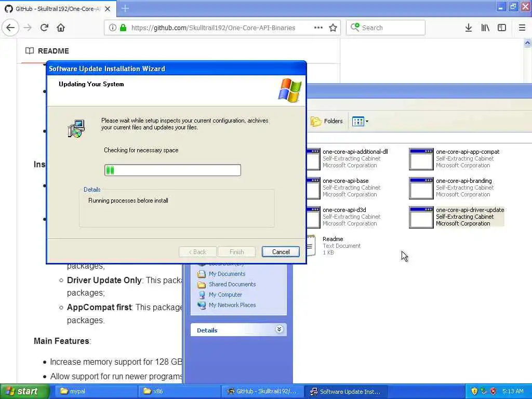
Task: Open a new Firefox tab
Action: click(125, 8)
